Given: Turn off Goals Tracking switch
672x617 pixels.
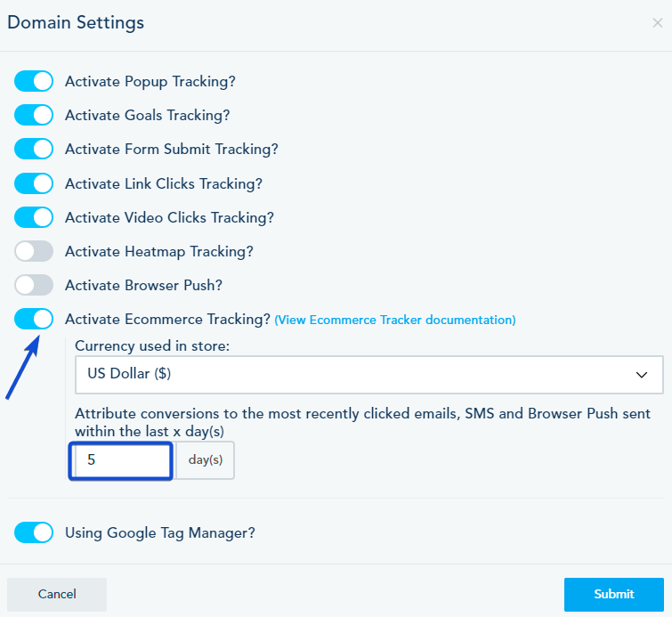Looking at the screenshot, I should pyautogui.click(x=34, y=115).
